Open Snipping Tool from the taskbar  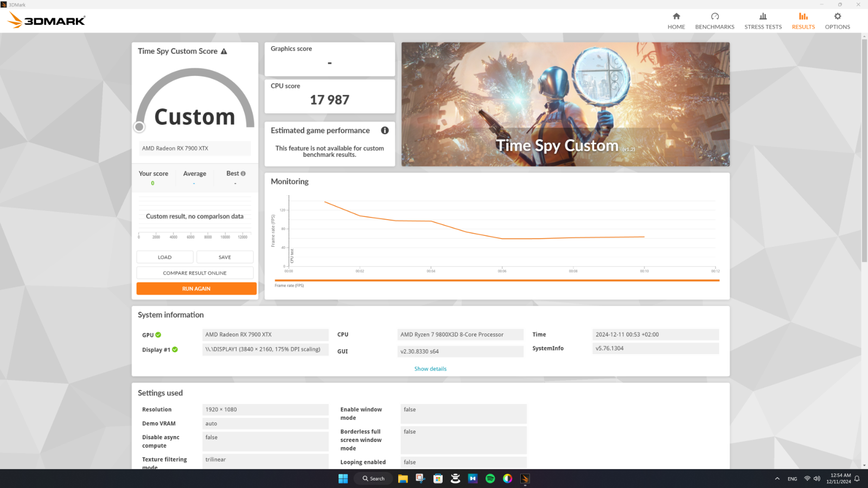(x=420, y=478)
